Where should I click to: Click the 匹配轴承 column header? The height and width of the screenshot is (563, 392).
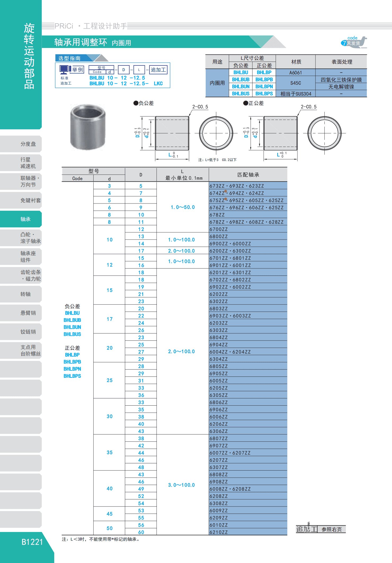click(248, 175)
